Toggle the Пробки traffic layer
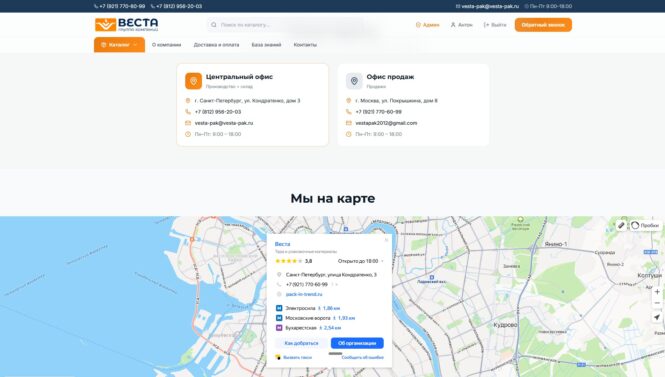Viewport: 665px width, 377px height. (x=645, y=225)
